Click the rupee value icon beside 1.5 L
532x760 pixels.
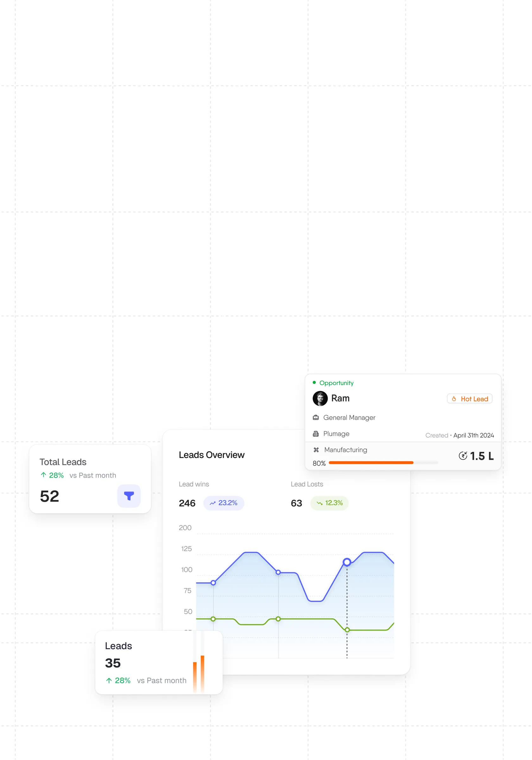tap(462, 456)
